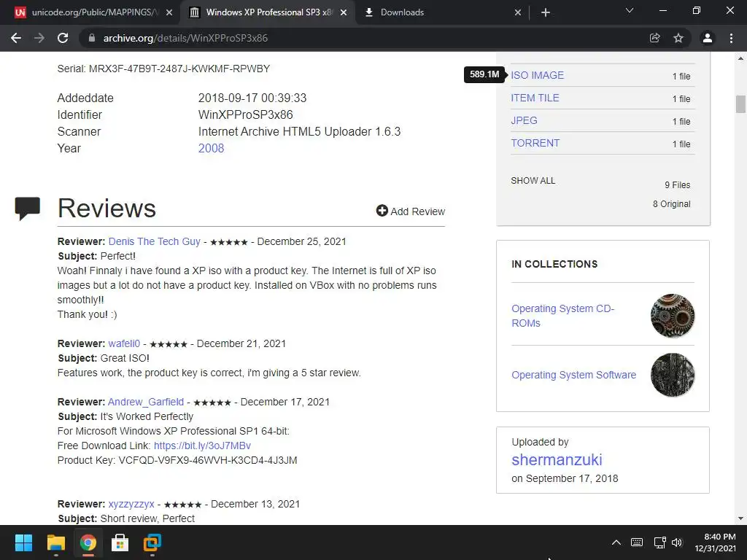Open the ISO IMAGE download link
This screenshot has width=747, height=560.
[x=537, y=75]
